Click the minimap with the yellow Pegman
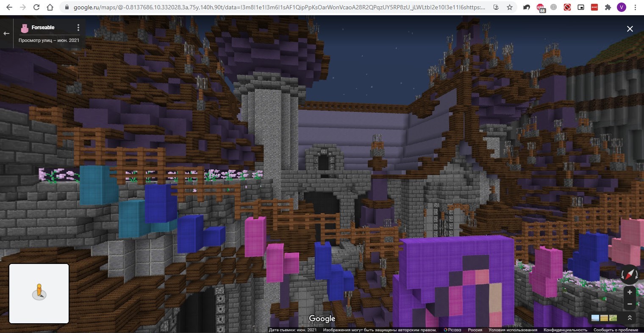 coord(39,294)
